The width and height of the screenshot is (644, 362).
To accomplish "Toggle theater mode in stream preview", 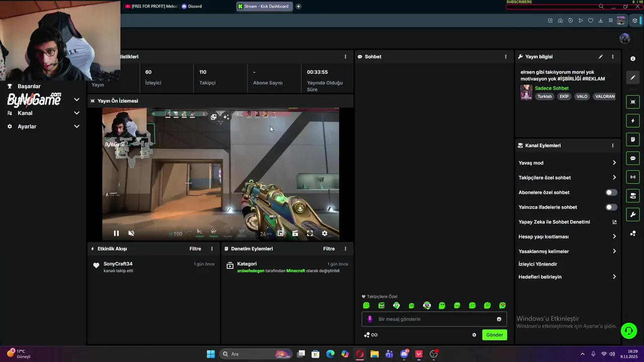I will (x=295, y=233).
